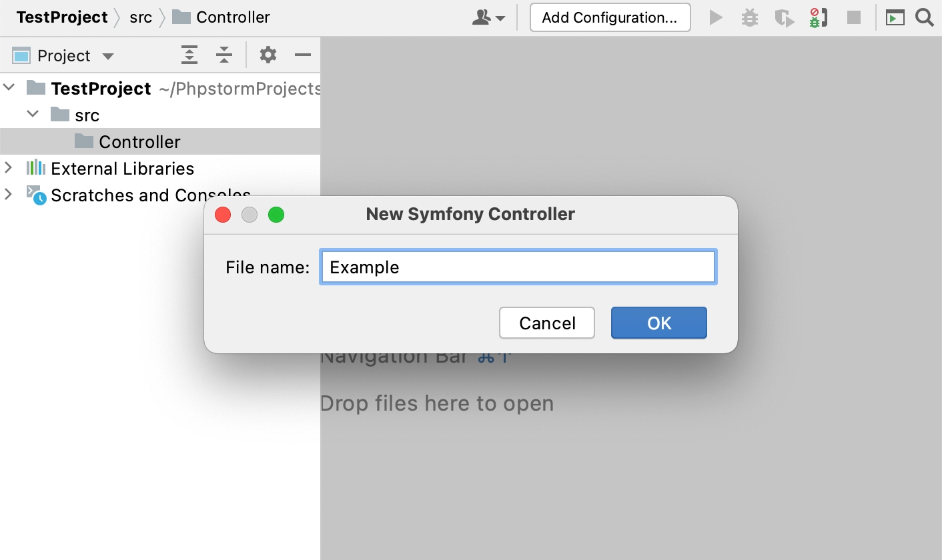Click the Debug bug icon
942x560 pixels.
coord(750,17)
